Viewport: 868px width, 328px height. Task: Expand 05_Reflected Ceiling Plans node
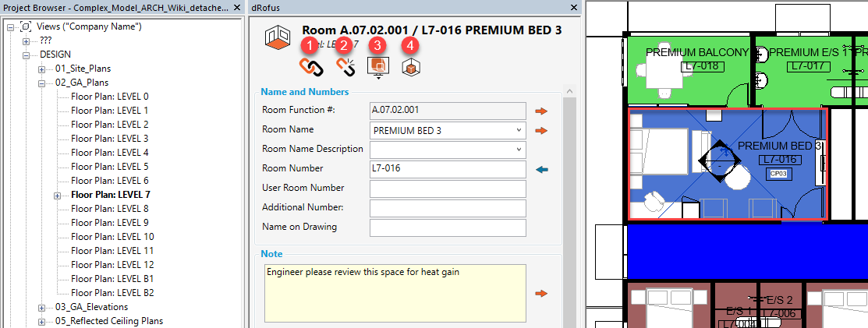41,321
